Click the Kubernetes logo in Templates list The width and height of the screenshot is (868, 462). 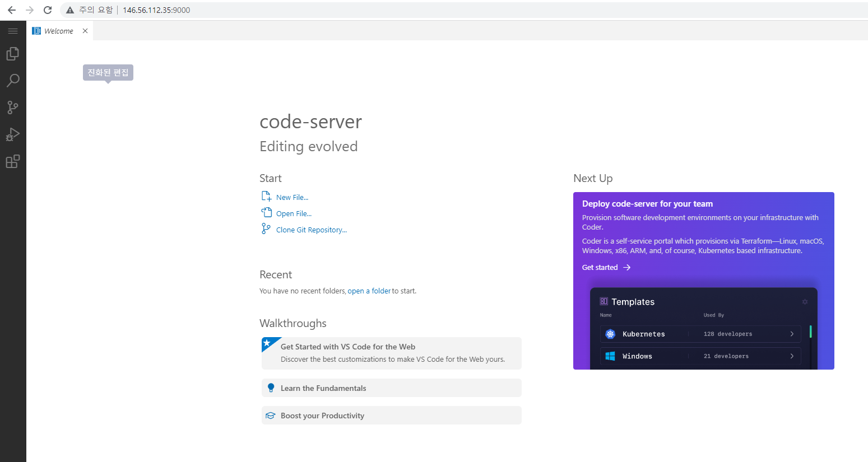click(610, 334)
